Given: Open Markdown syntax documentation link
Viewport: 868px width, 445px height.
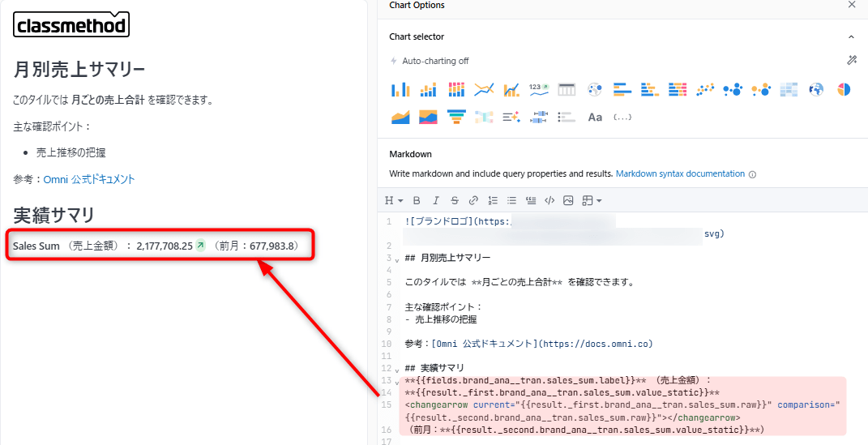Looking at the screenshot, I should 680,173.
